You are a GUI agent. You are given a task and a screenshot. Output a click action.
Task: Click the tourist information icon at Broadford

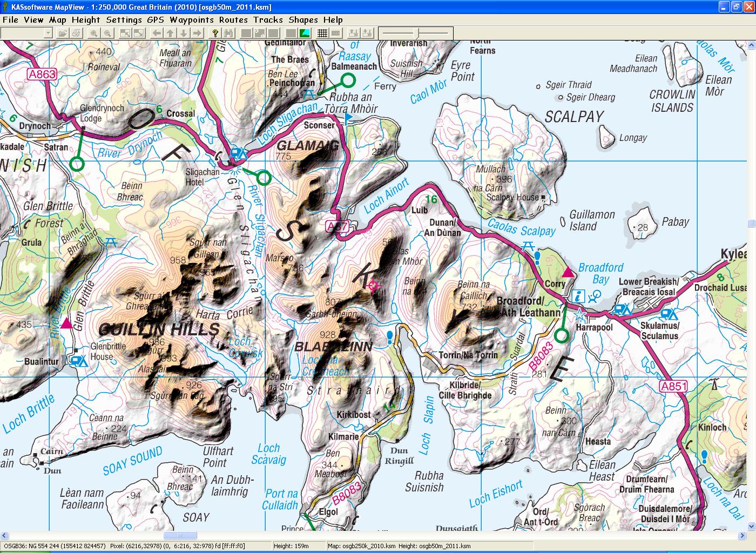578,296
